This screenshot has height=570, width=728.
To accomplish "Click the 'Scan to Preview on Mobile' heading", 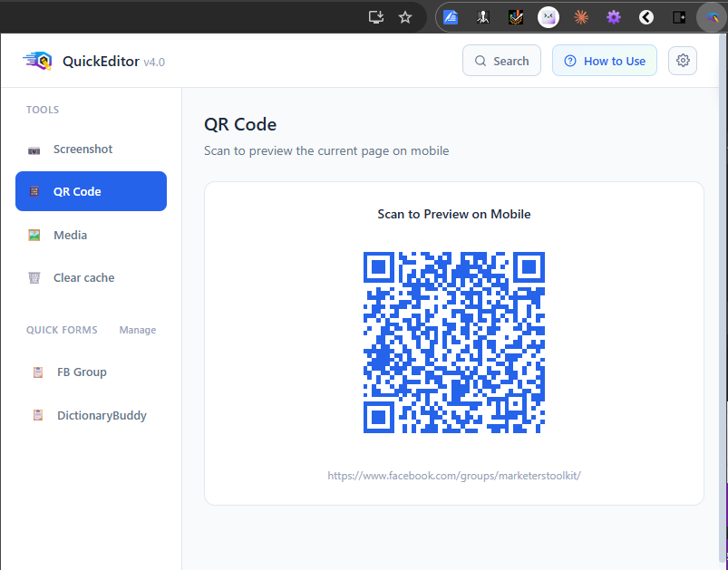I will tap(454, 214).
